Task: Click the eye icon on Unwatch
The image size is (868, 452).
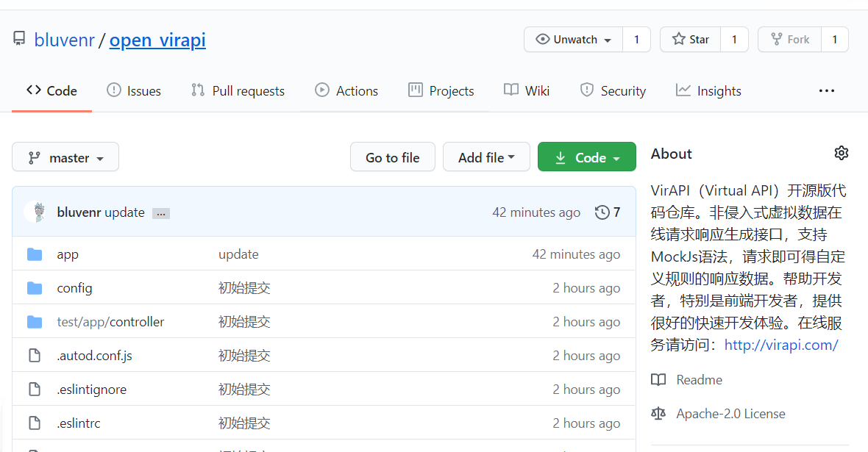Action: (543, 39)
